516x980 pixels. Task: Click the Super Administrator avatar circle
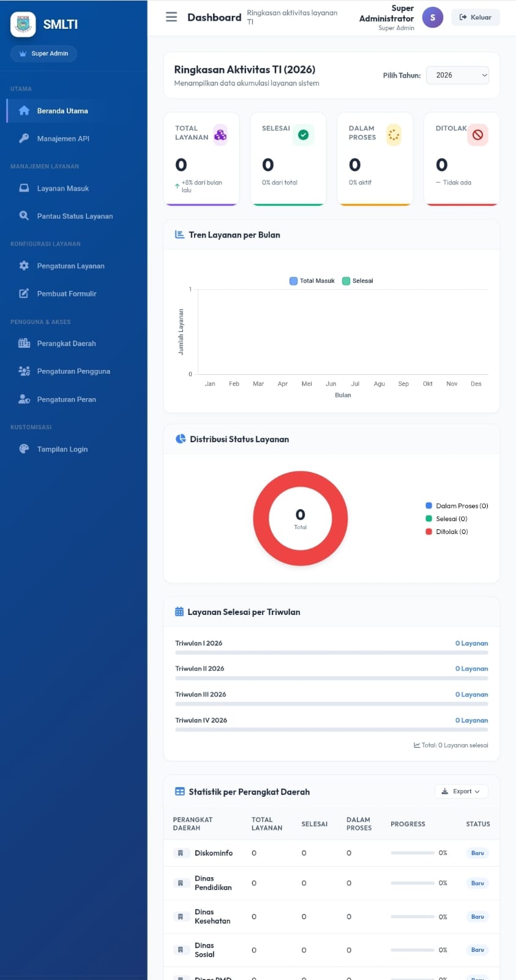[x=433, y=18]
